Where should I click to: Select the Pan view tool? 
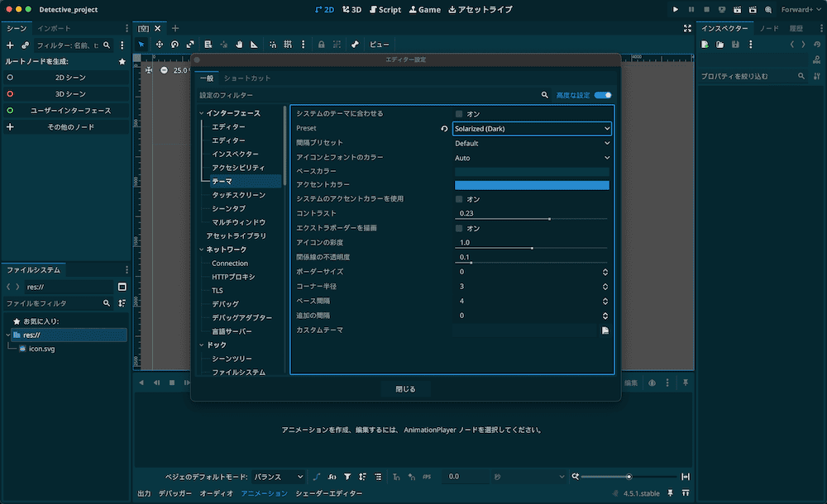pyautogui.click(x=240, y=44)
